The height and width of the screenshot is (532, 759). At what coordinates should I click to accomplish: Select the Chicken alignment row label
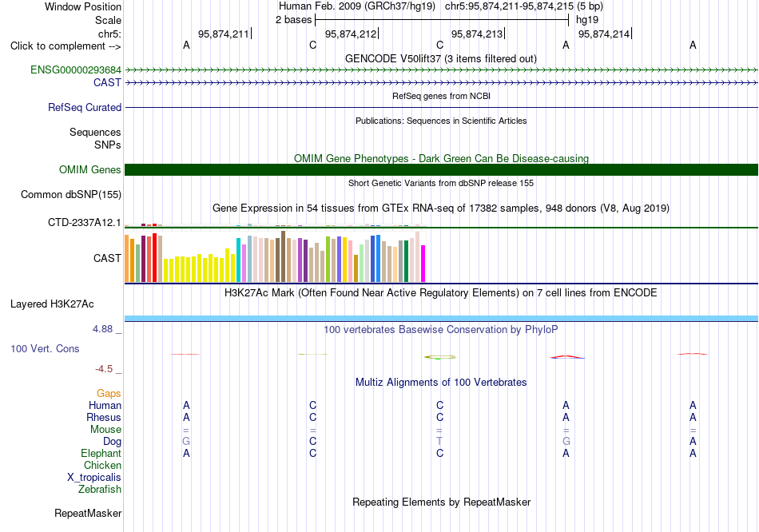(x=102, y=465)
